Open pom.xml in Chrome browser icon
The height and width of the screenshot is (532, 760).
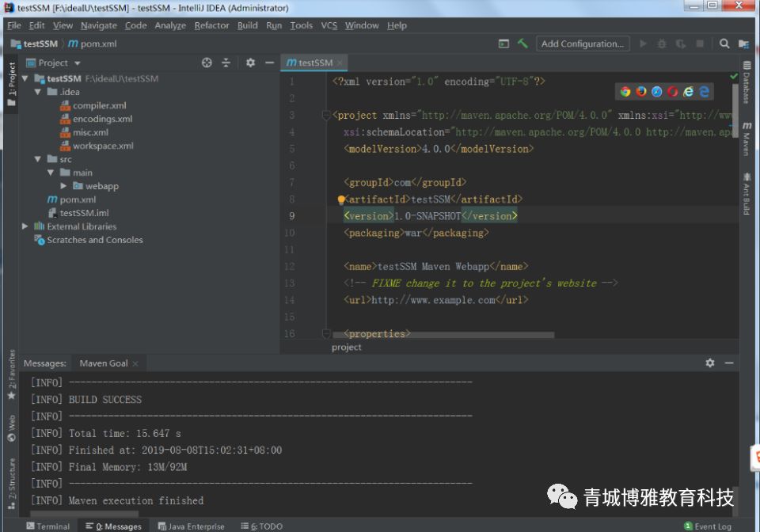point(625,92)
